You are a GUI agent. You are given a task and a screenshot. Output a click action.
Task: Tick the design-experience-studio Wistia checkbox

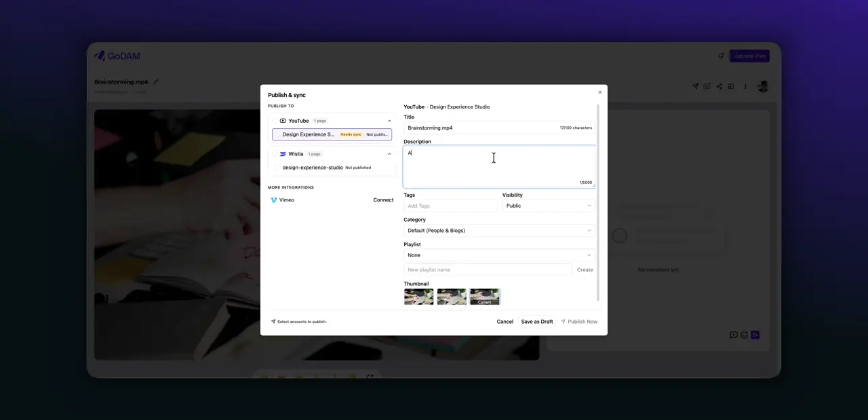point(277,168)
